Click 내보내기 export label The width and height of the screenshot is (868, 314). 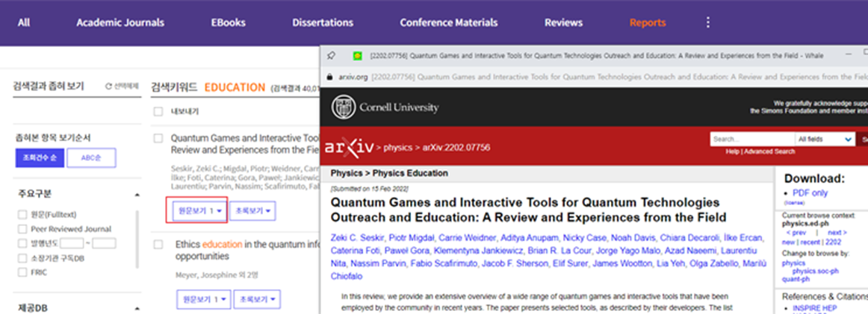185,112
